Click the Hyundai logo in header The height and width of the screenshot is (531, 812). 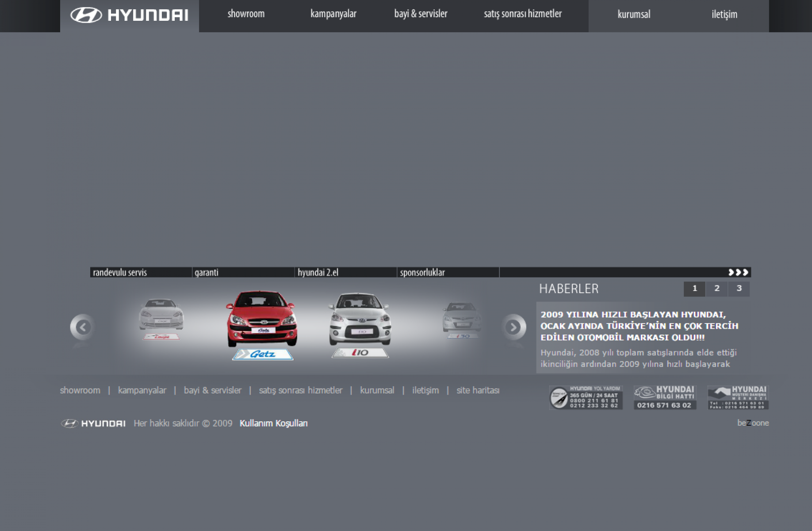tap(129, 15)
